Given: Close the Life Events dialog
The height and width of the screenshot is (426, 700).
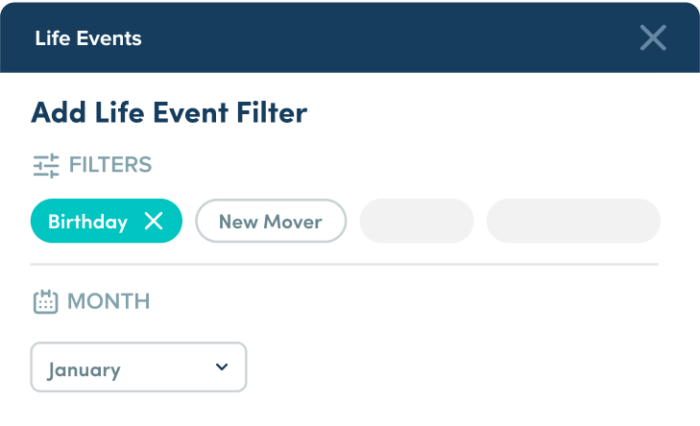Looking at the screenshot, I should click(x=653, y=38).
